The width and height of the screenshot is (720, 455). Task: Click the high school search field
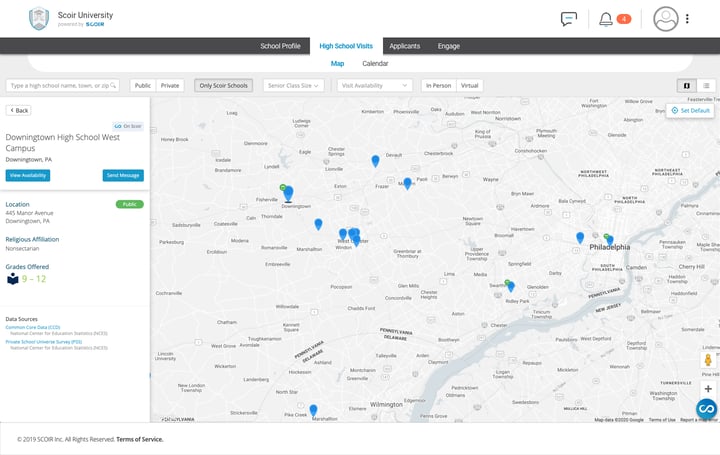pos(63,86)
